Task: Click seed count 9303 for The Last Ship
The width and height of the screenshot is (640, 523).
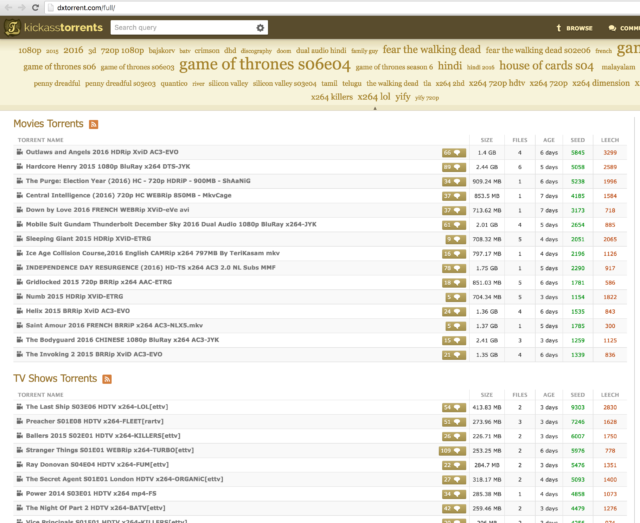Action: point(578,407)
